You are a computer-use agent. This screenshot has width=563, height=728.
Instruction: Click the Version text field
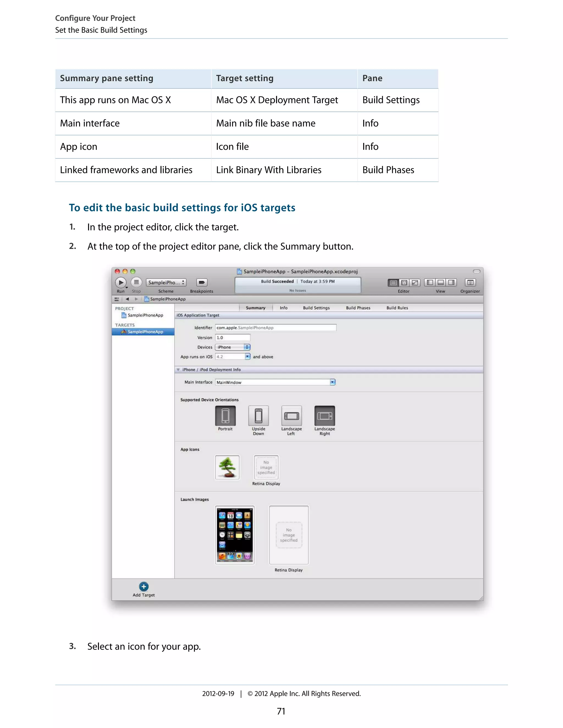coord(233,338)
